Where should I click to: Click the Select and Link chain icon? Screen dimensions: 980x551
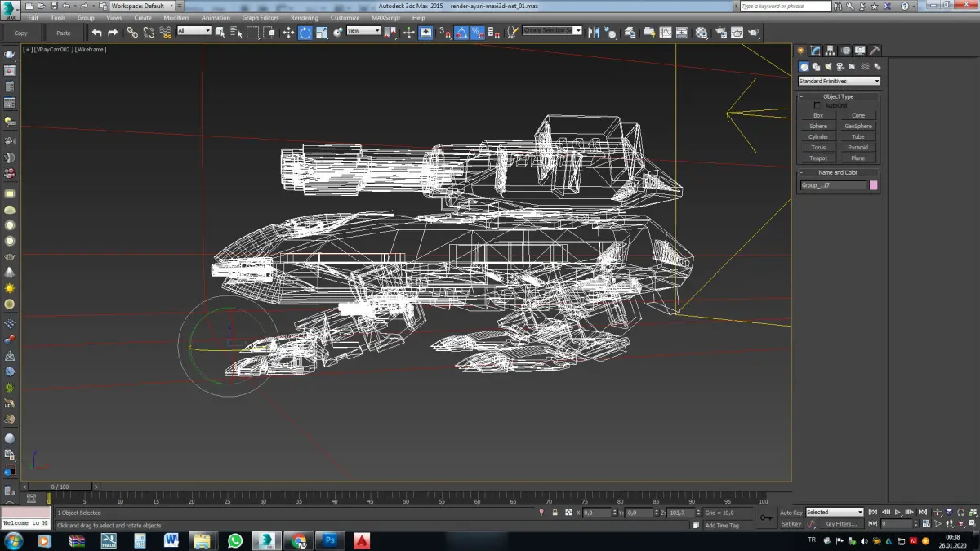pyautogui.click(x=132, y=33)
